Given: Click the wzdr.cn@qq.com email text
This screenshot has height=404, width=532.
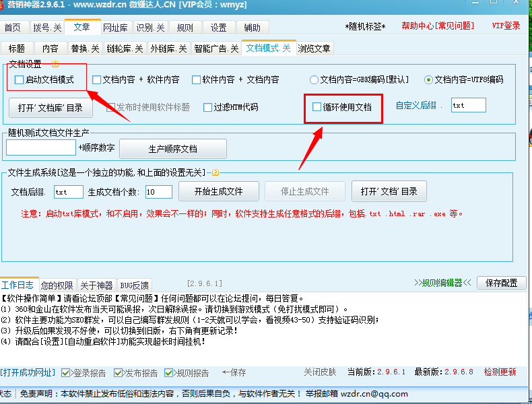Looking at the screenshot, I should click(374, 394).
